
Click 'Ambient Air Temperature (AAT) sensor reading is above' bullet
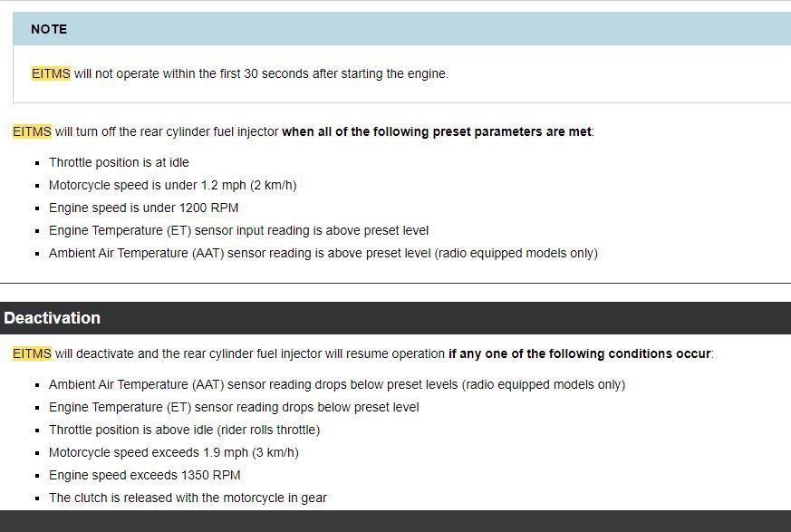[x=323, y=253]
